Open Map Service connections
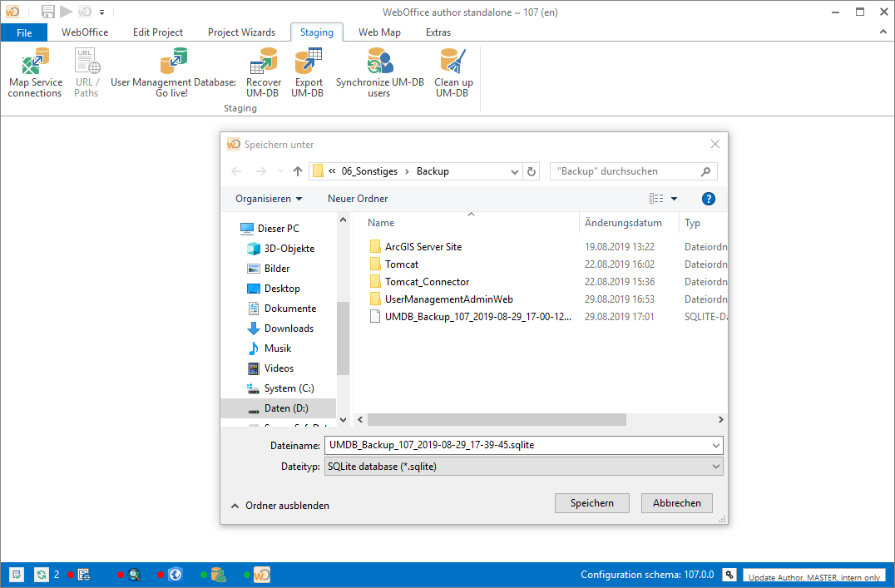895x588 pixels. pyautogui.click(x=34, y=72)
